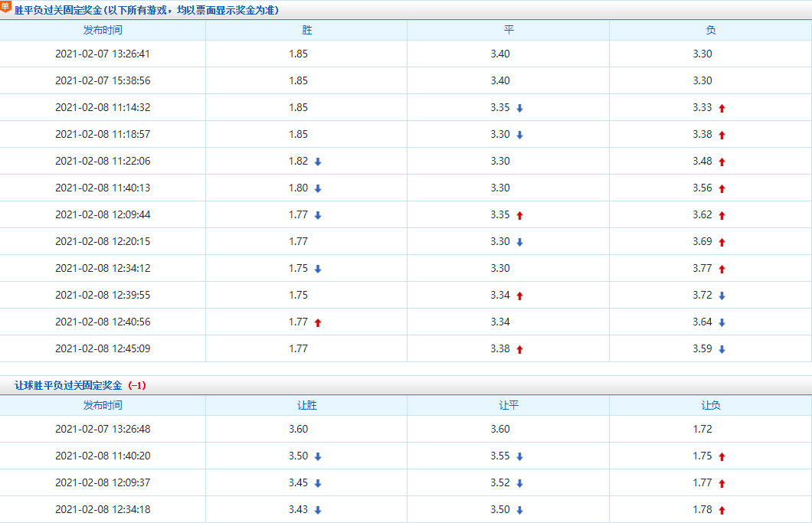Click blue down arrow beside 3.50 at 12:34:18
The width and height of the screenshot is (812, 523).
tap(519, 511)
